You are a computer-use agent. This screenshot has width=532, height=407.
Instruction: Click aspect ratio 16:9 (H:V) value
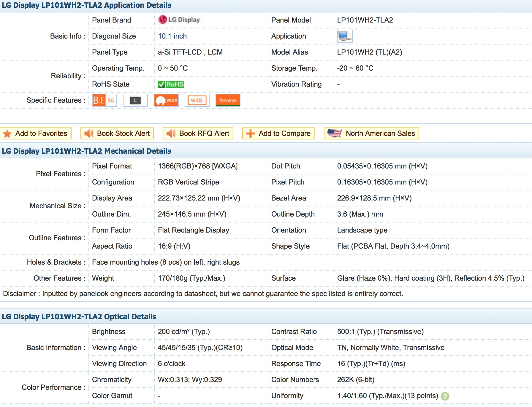(x=174, y=246)
